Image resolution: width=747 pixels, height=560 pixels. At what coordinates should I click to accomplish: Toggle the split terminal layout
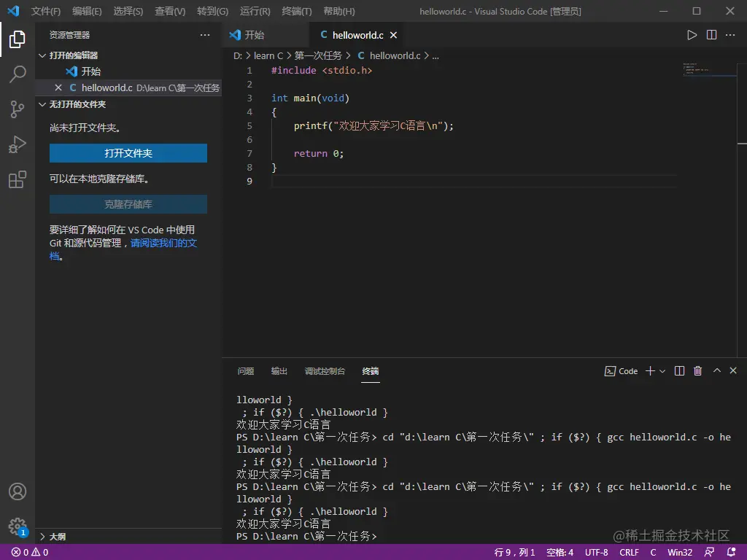tap(679, 371)
